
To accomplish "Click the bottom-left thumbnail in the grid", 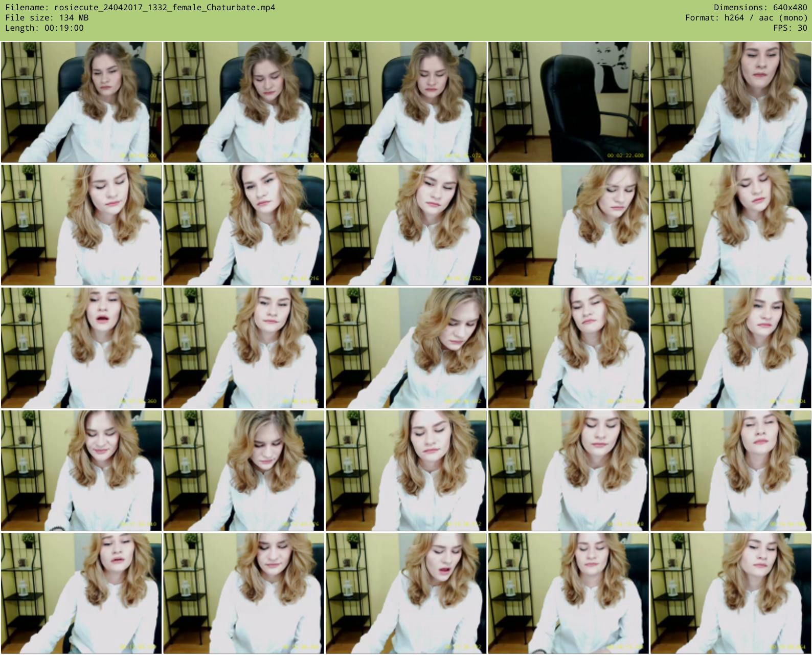I will click(81, 593).
